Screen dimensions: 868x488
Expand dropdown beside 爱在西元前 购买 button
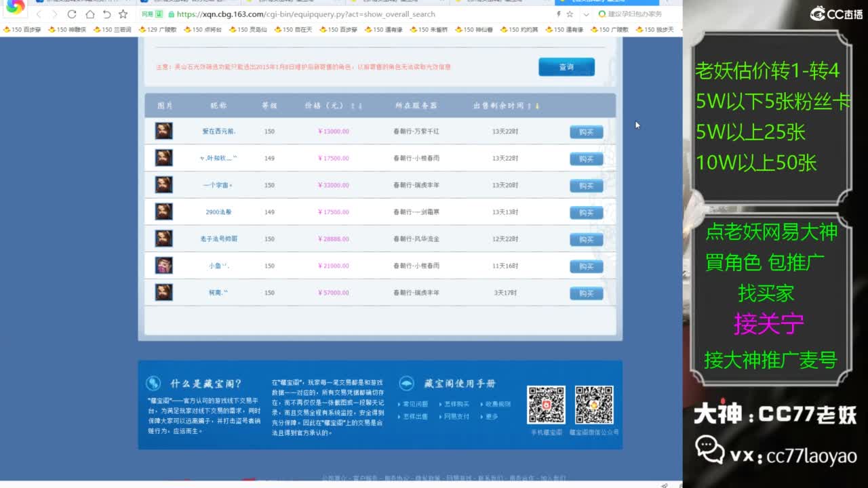click(602, 132)
